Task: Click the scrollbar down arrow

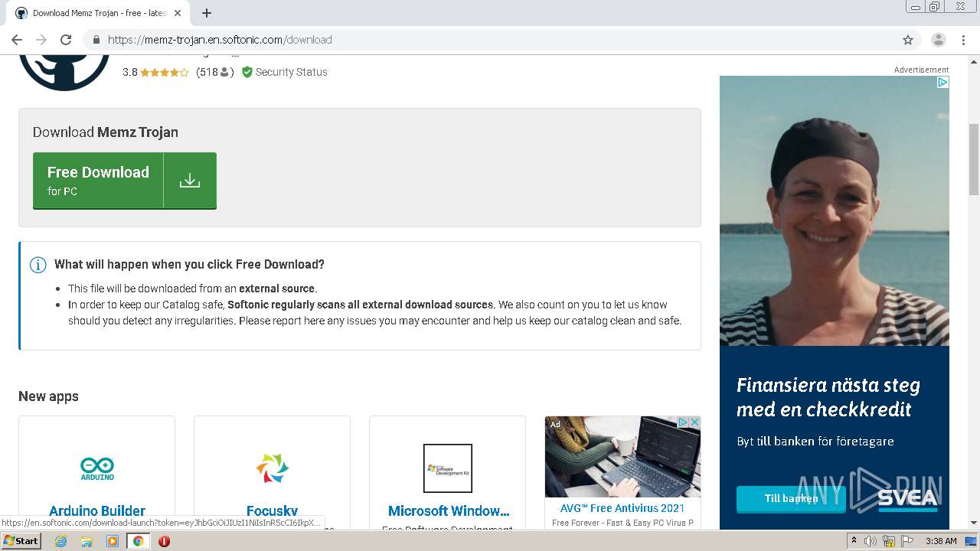Action: click(x=974, y=523)
